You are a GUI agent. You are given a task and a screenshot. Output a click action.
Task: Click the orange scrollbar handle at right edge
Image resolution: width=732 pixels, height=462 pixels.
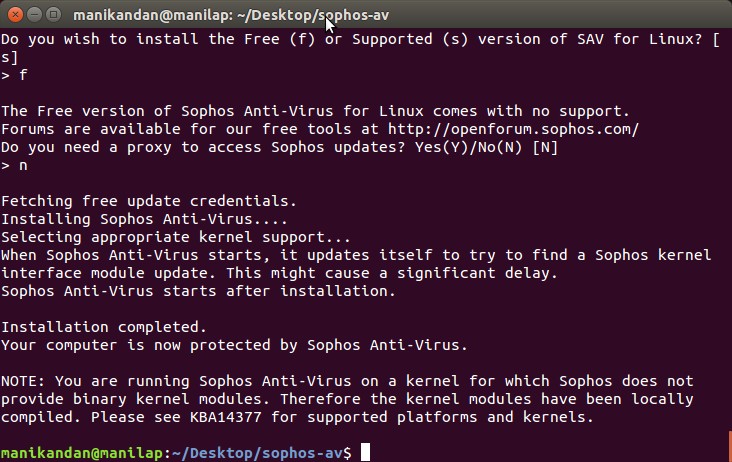click(x=730, y=446)
